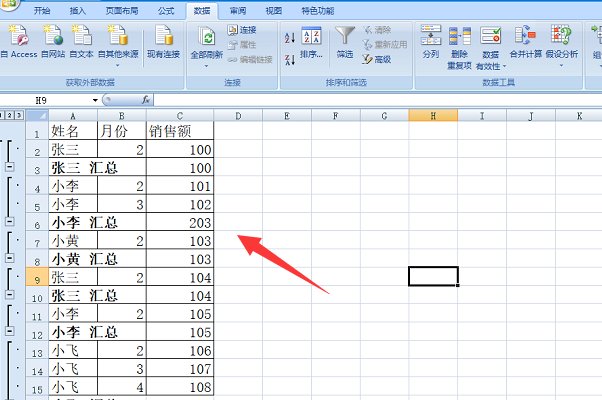Collapse the 小李 汇总 group at row 12

coord(10,331)
